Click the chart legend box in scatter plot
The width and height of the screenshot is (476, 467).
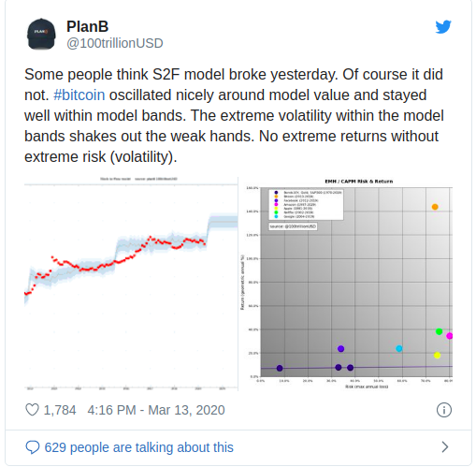click(x=306, y=205)
